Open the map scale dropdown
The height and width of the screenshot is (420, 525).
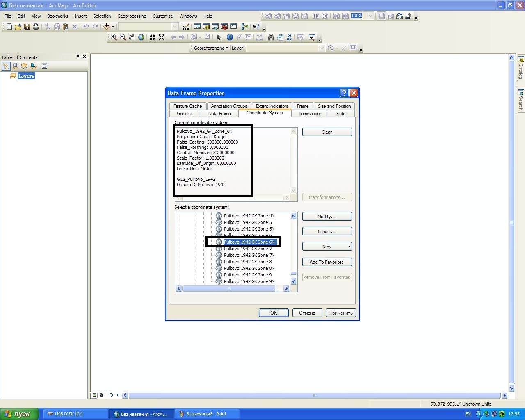[x=175, y=27]
